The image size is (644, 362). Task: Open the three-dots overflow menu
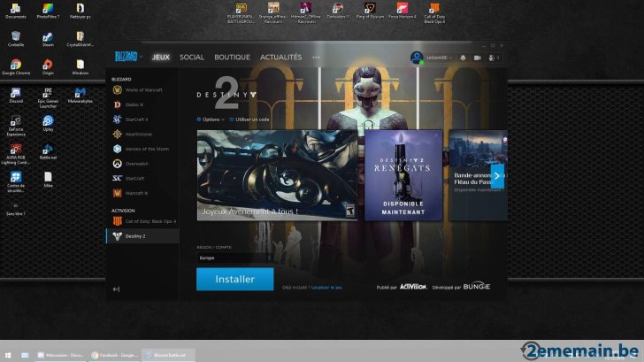pyautogui.click(x=316, y=58)
